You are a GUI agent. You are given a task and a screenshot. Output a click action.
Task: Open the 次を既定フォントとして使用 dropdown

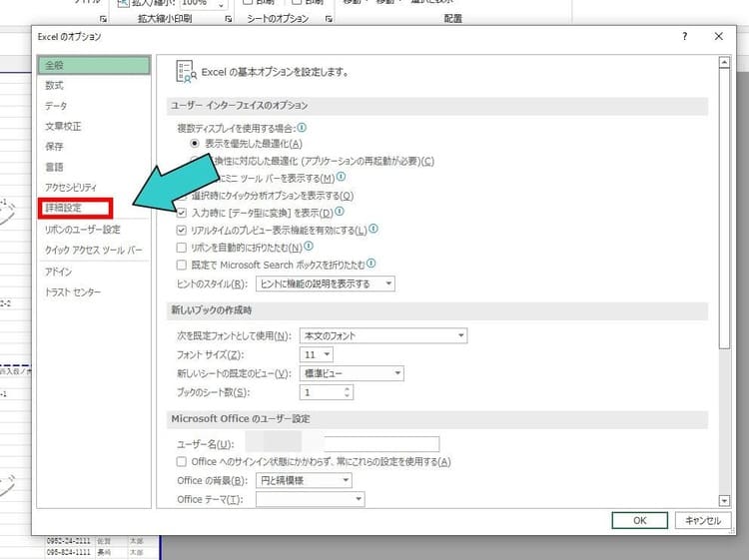point(383,335)
